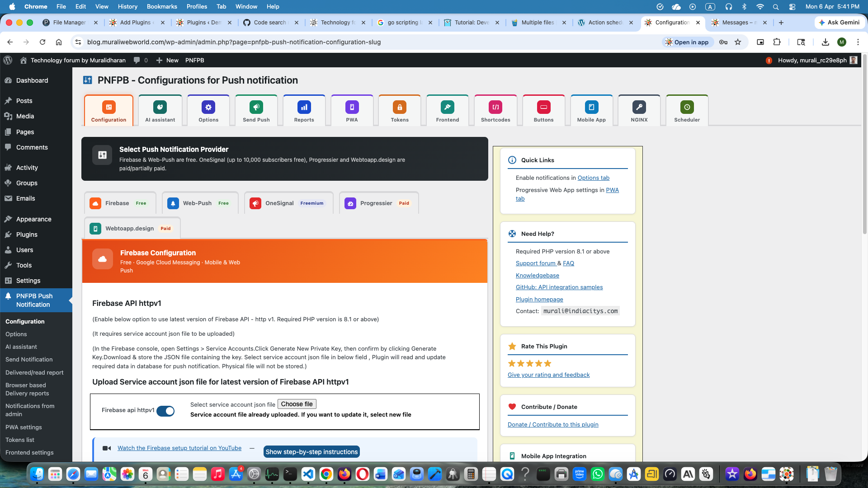Open the AI assistant icon tab

pyautogui.click(x=160, y=111)
